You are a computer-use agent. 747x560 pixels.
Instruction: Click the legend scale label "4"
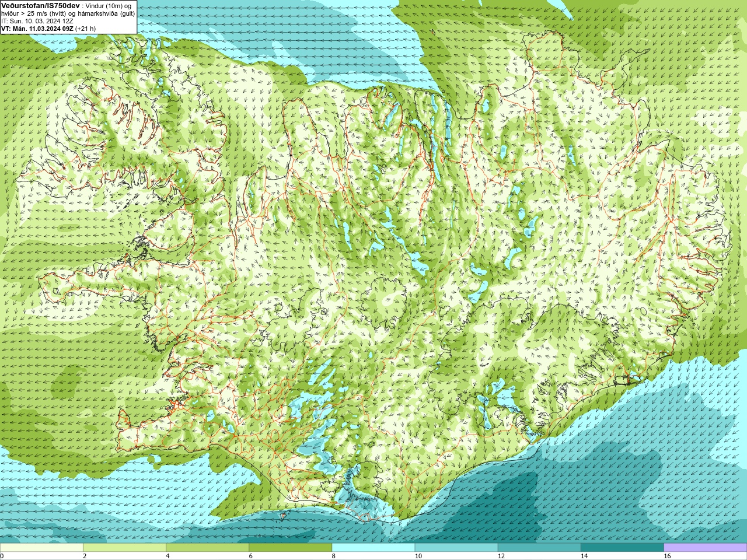[167, 556]
